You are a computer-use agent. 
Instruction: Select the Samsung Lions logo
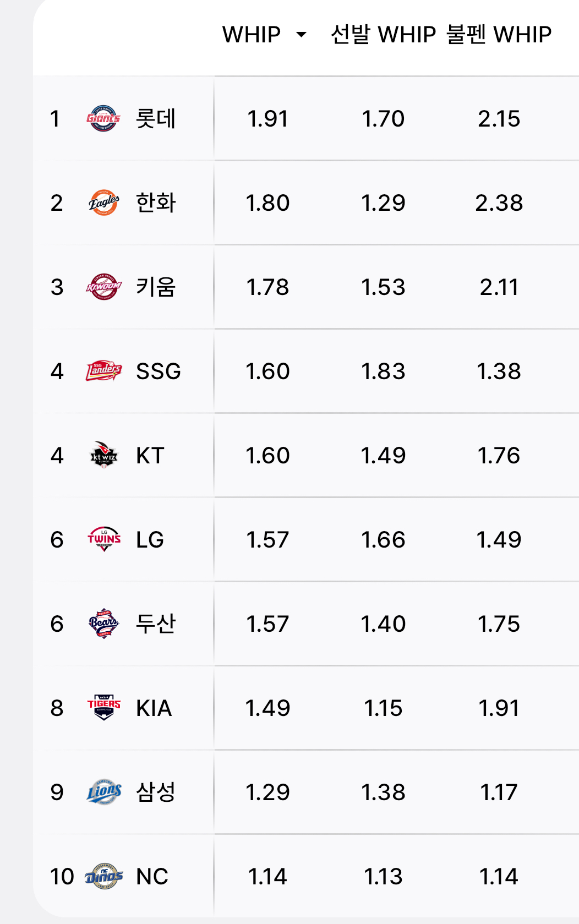pos(103,792)
